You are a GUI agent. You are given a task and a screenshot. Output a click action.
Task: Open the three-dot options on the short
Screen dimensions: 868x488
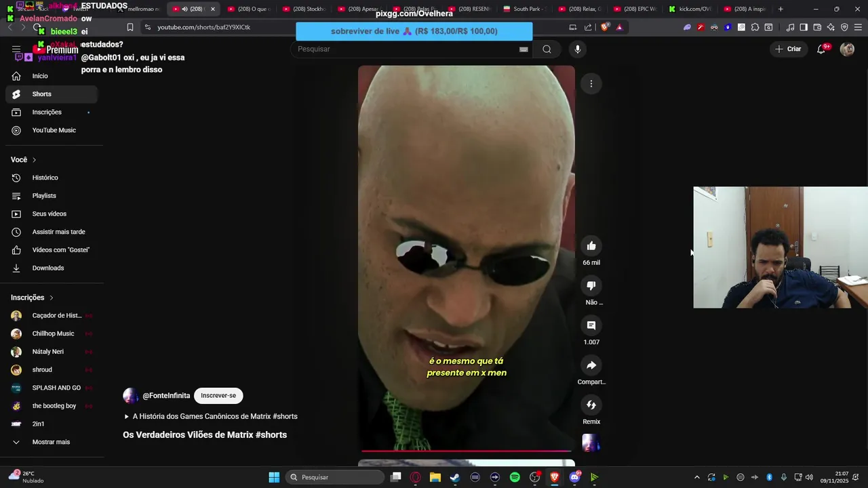pos(591,83)
